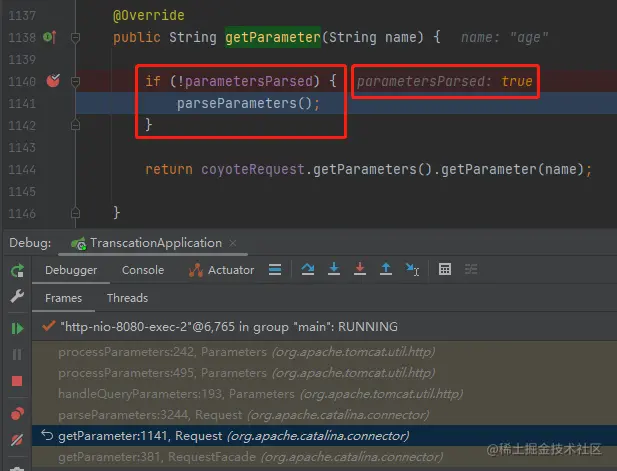Select frame handleQueryParameters:193

[323, 394]
